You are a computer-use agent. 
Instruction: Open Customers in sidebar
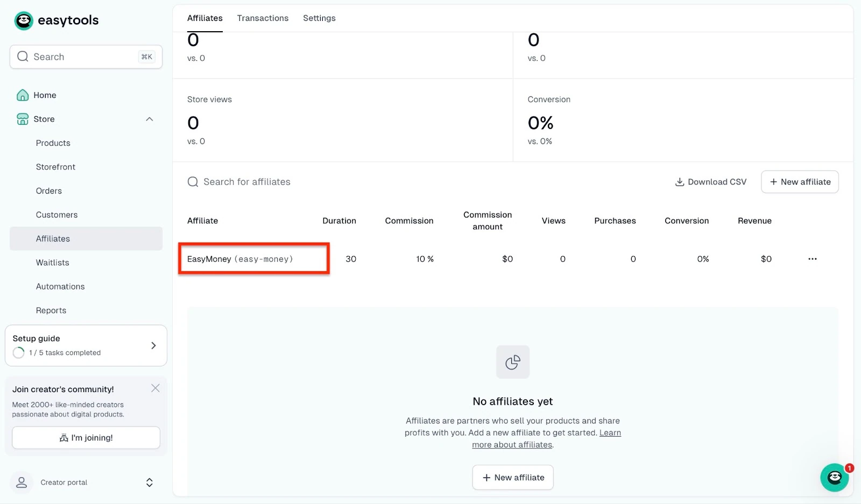pos(57,215)
